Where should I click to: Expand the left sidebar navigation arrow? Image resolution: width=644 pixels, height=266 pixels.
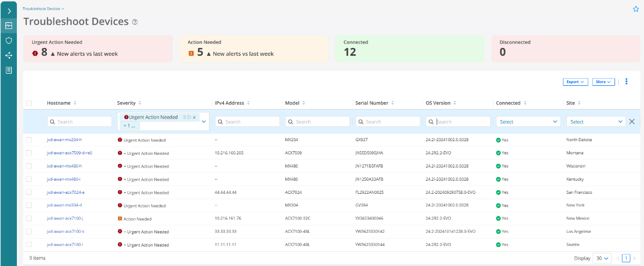click(x=9, y=11)
